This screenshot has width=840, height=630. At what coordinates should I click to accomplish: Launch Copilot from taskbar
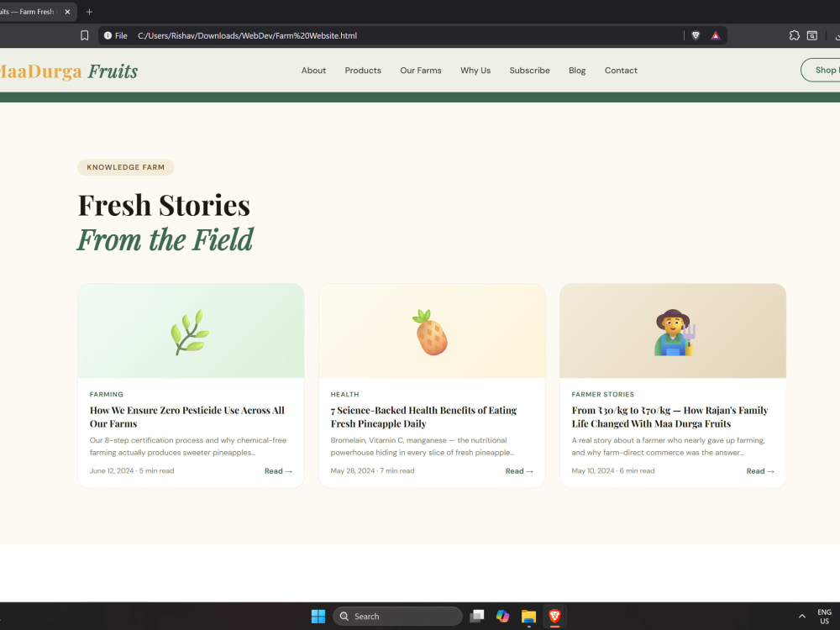pyautogui.click(x=502, y=616)
